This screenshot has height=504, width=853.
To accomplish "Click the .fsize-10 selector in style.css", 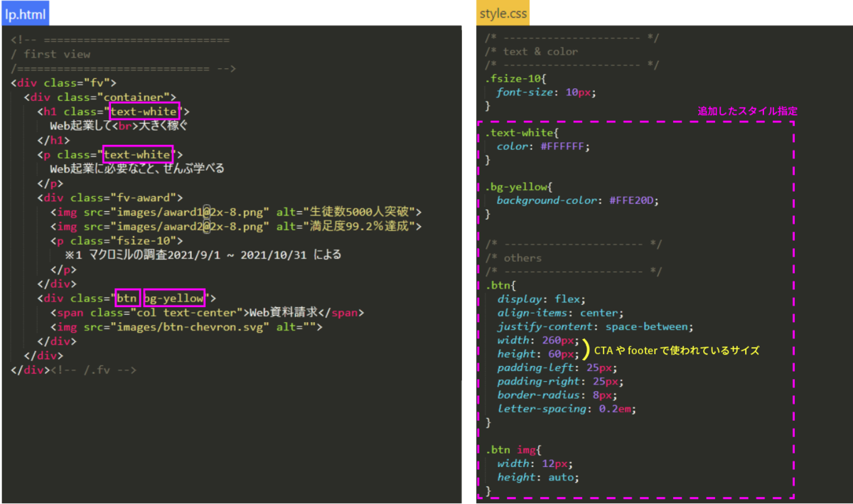I will 514,78.
